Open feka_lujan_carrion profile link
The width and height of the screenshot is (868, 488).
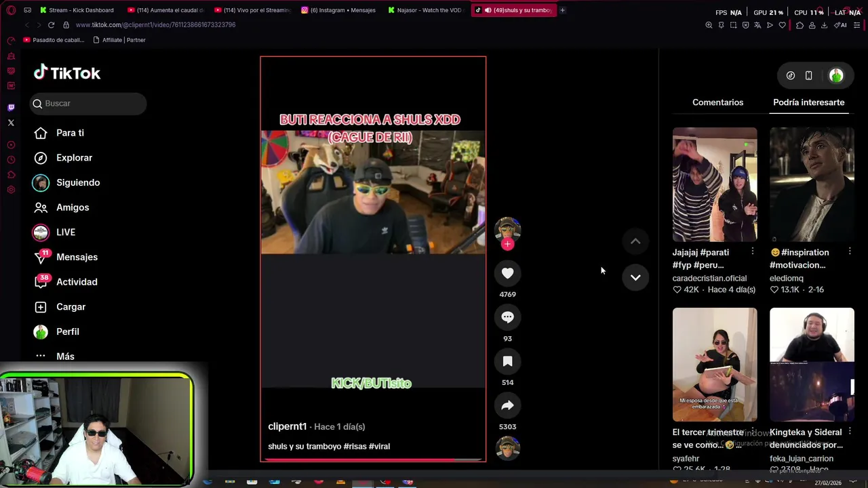801,459
